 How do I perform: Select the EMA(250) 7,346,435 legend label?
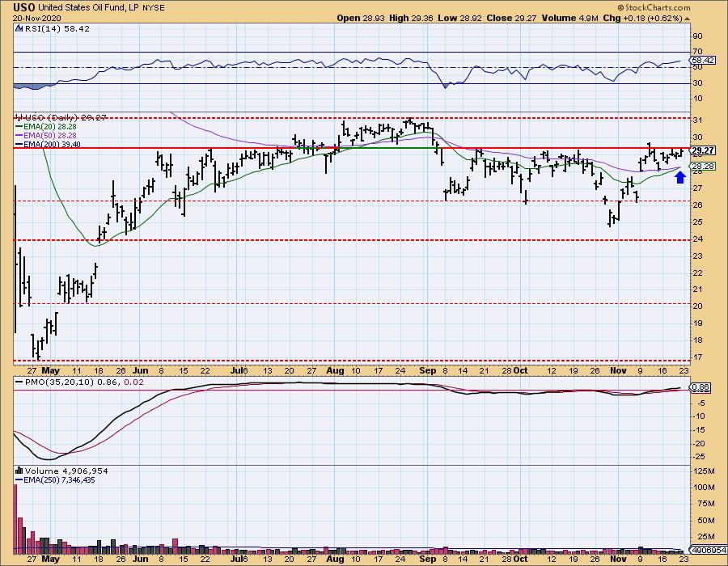[55, 479]
